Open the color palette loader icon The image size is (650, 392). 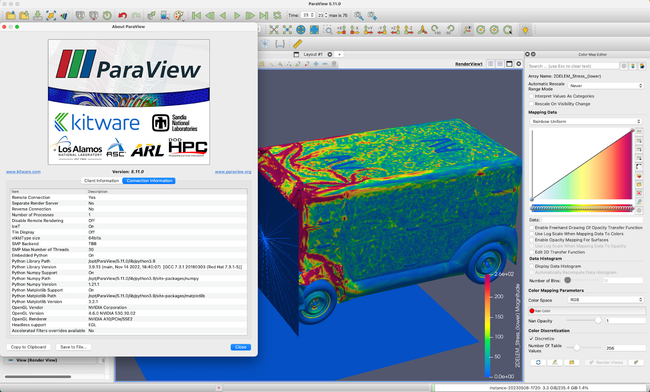coord(179,16)
